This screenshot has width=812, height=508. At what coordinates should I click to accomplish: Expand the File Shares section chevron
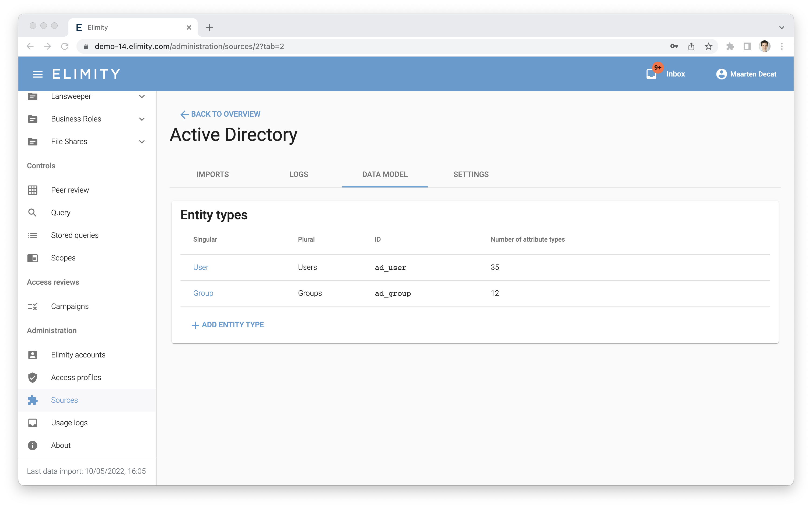[x=142, y=141]
